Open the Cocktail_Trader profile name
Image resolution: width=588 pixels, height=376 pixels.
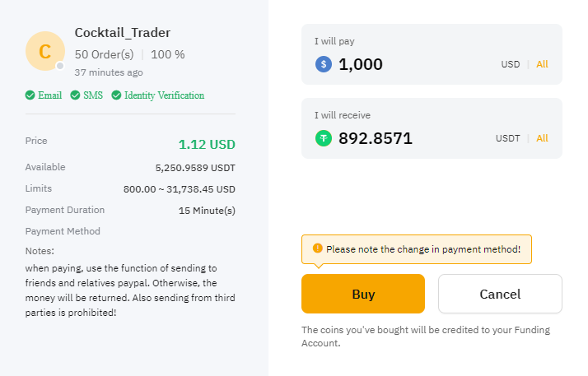(x=123, y=33)
